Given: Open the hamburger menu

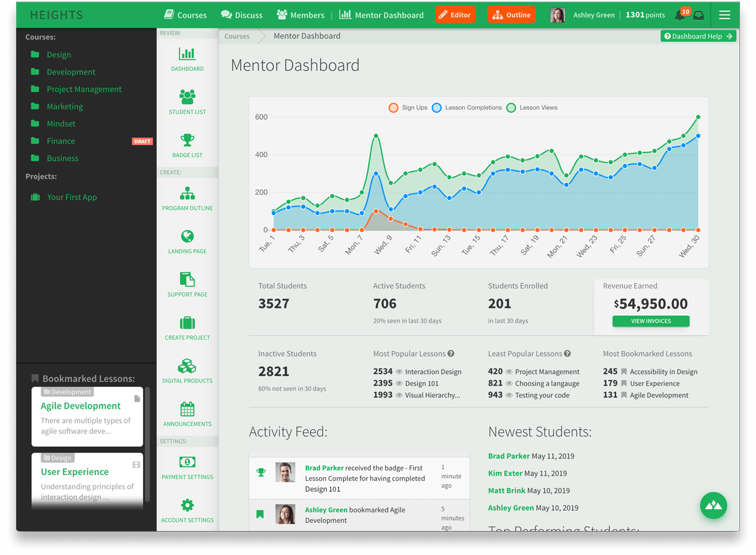Looking at the screenshot, I should click(725, 15).
